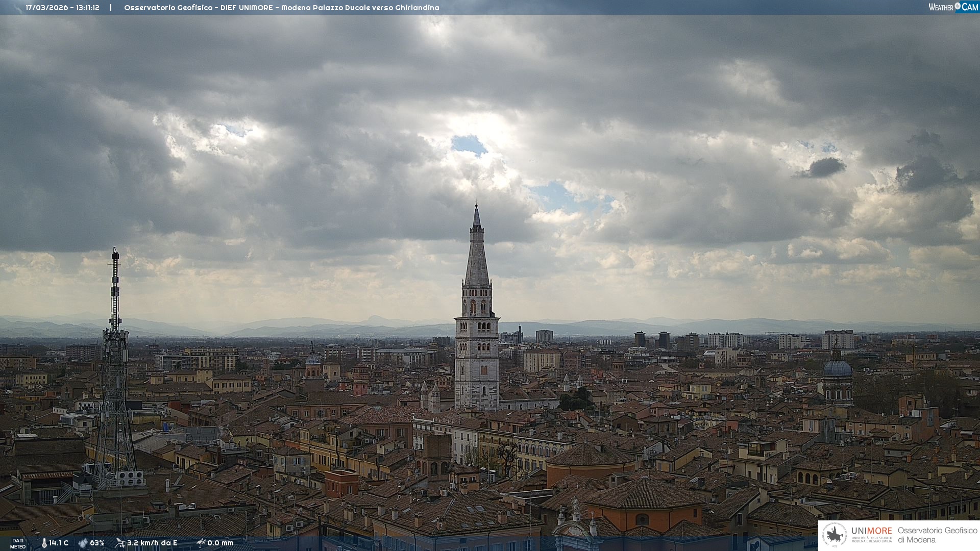The width and height of the screenshot is (980, 551).
Task: Click the blue sky patch in clouds
Action: [468, 145]
